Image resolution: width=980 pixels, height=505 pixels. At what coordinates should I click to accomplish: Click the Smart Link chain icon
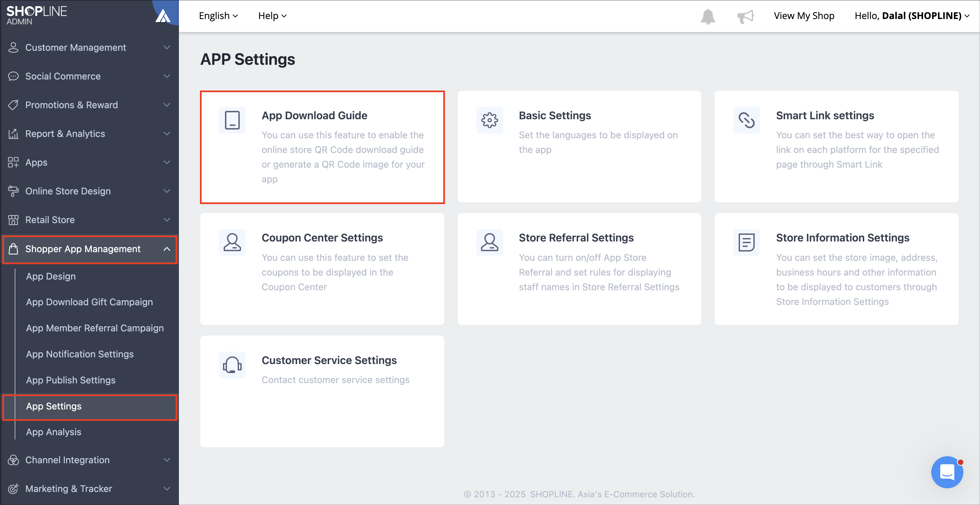746,120
